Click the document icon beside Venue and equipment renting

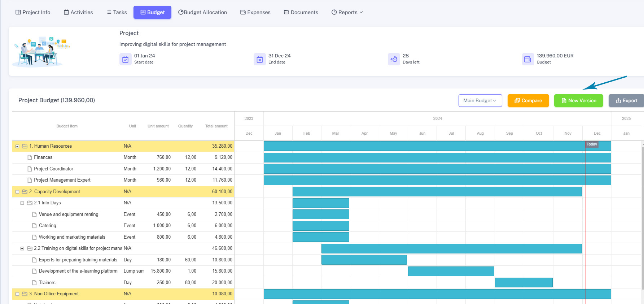(x=34, y=214)
